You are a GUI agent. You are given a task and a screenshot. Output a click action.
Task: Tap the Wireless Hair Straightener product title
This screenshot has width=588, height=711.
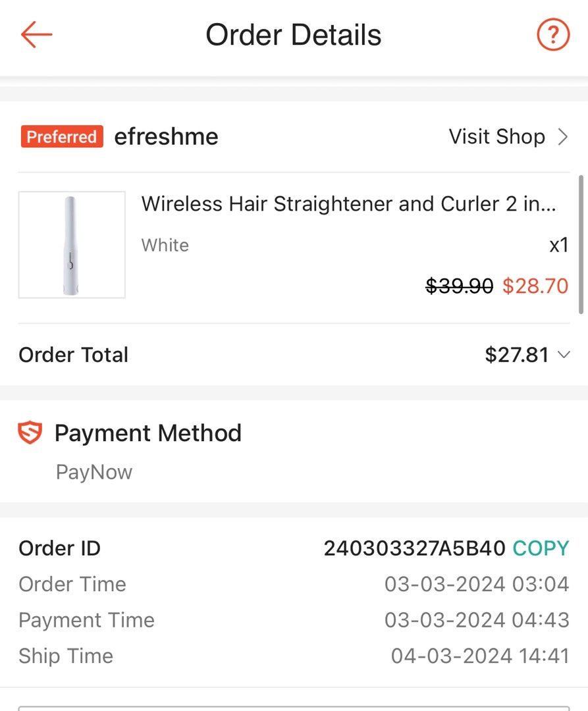pos(349,204)
